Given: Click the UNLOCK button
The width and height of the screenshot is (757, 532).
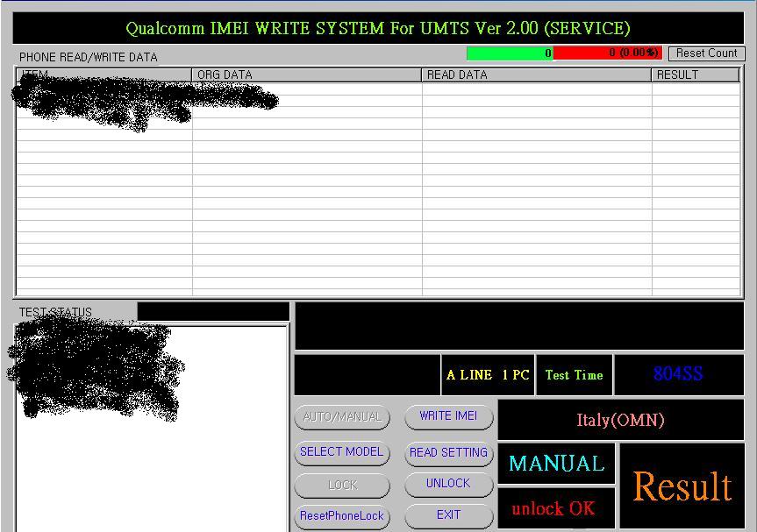Looking at the screenshot, I should click(x=448, y=484).
